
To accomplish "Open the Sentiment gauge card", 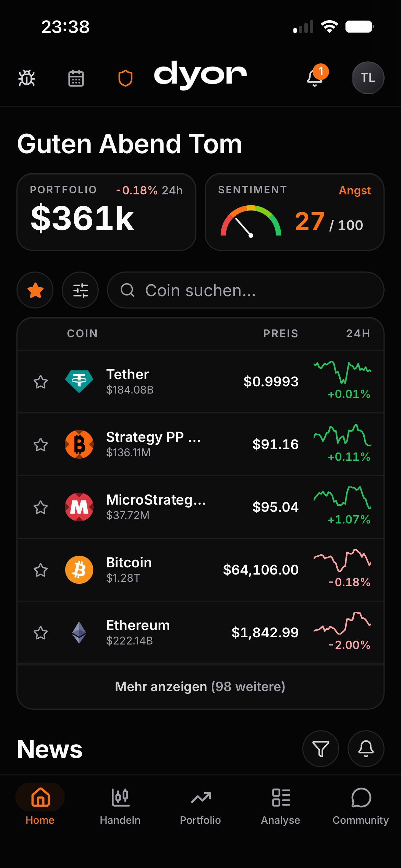I will click(x=294, y=212).
